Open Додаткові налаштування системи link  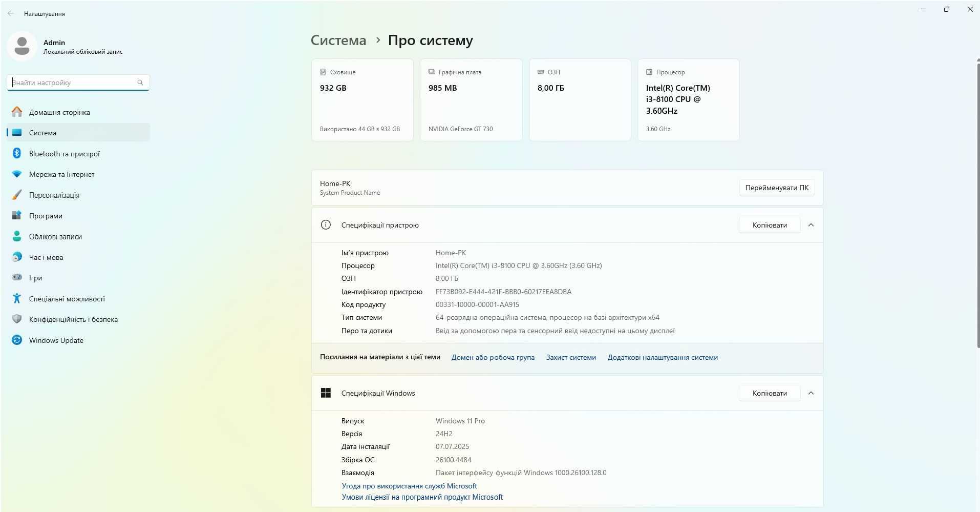[663, 357]
